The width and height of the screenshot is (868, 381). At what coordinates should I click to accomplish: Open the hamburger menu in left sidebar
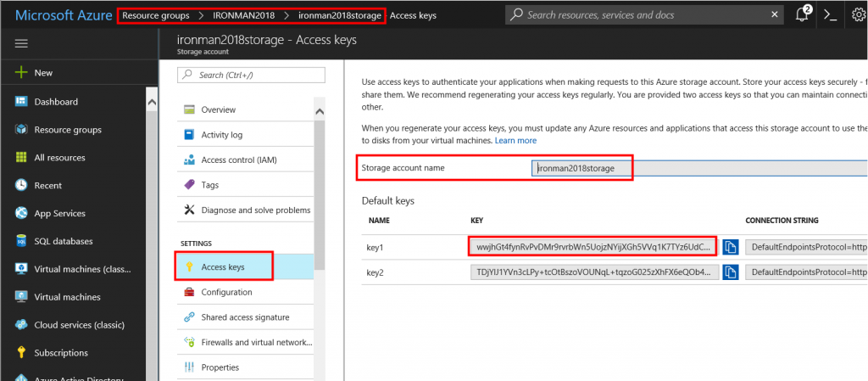(21, 43)
